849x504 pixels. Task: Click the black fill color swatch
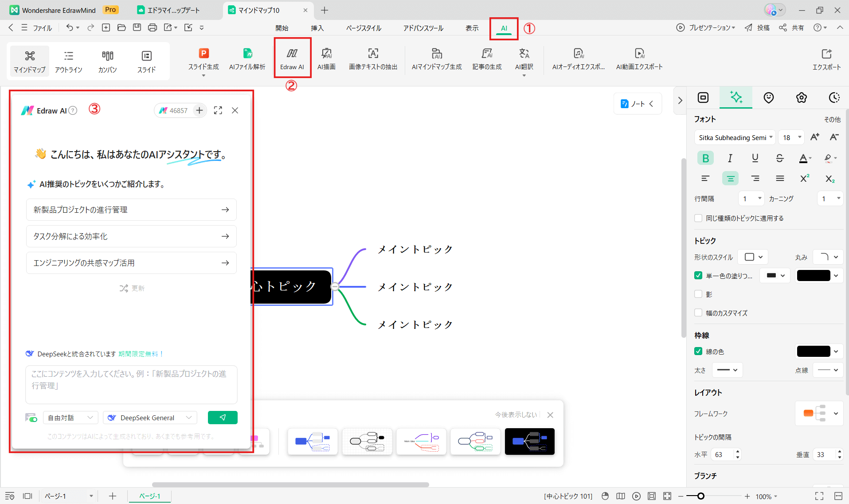(x=813, y=275)
